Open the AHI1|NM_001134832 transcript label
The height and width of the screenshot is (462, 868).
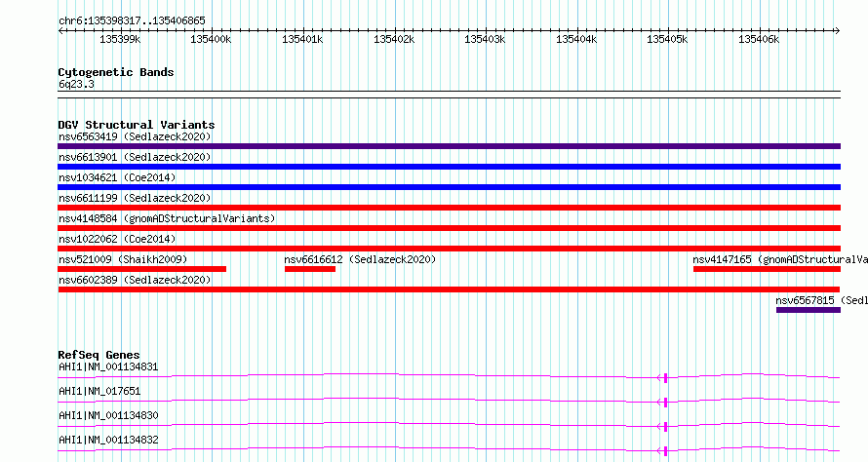coord(108,440)
